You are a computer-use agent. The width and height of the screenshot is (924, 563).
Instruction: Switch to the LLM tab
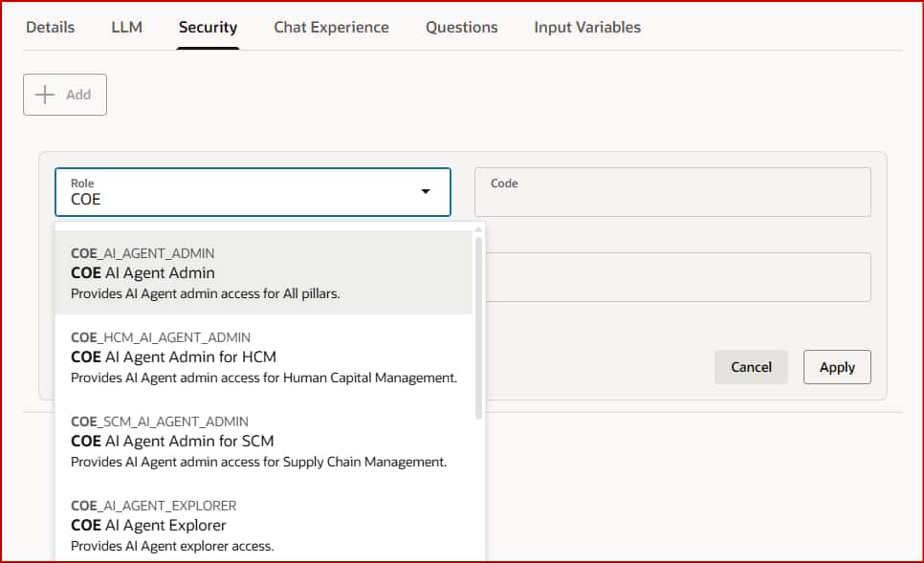click(x=126, y=27)
